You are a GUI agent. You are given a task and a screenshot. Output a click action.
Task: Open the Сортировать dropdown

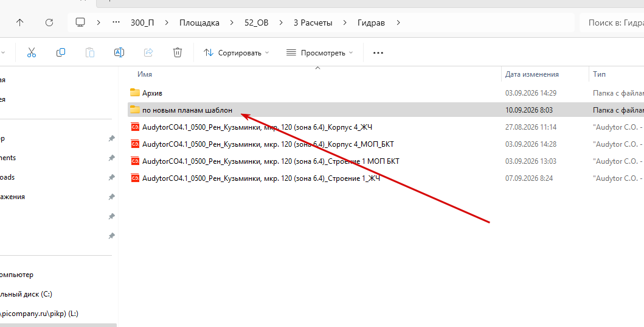pyautogui.click(x=237, y=52)
